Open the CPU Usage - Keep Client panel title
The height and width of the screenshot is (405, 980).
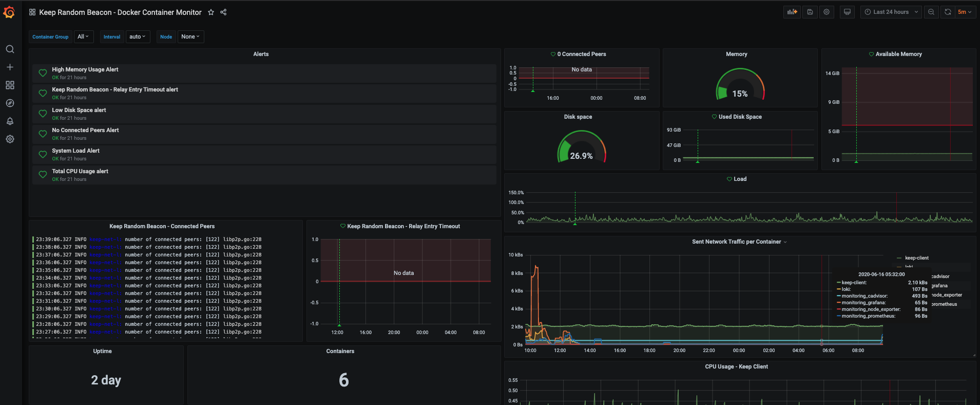coord(737,366)
